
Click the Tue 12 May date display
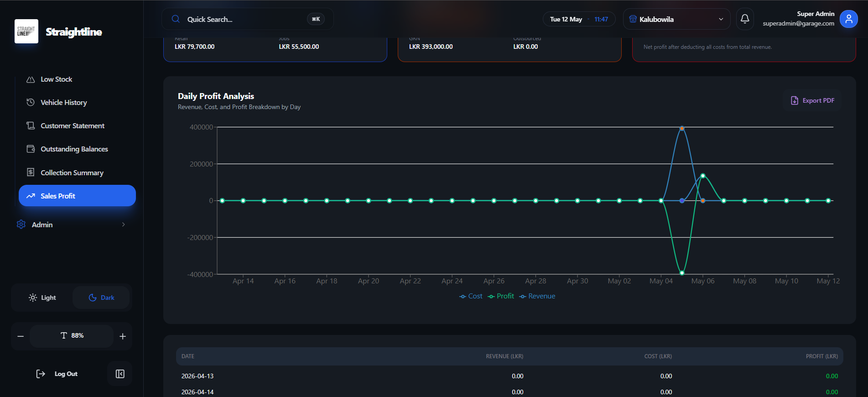pyautogui.click(x=566, y=19)
